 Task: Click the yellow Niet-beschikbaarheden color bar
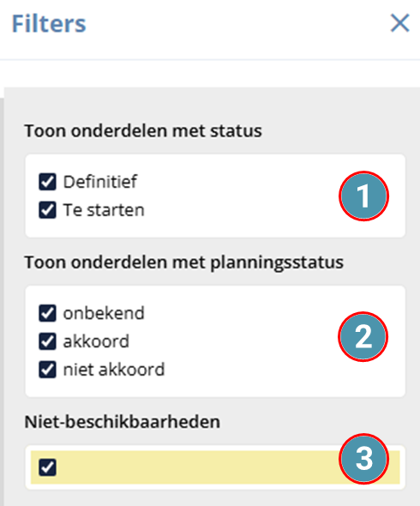pos(215,467)
